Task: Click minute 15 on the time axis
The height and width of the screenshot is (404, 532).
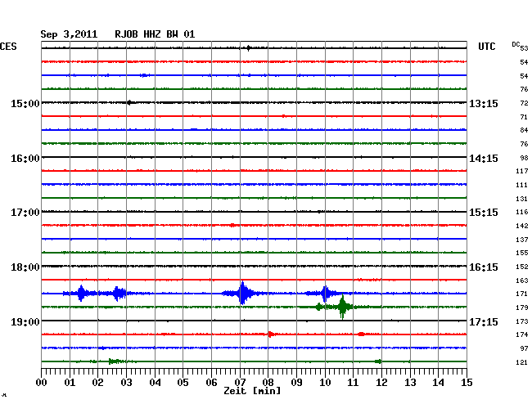Action: tap(467, 383)
